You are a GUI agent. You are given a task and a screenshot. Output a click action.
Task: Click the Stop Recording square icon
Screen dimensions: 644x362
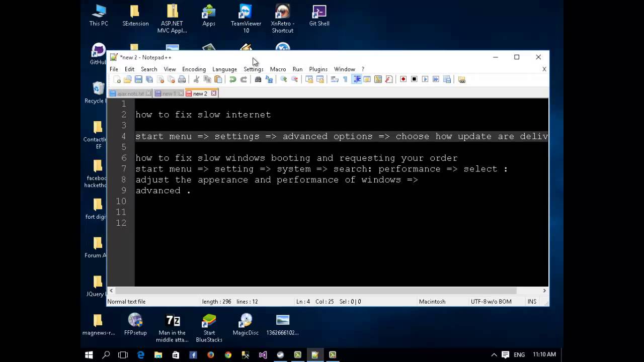(x=414, y=79)
